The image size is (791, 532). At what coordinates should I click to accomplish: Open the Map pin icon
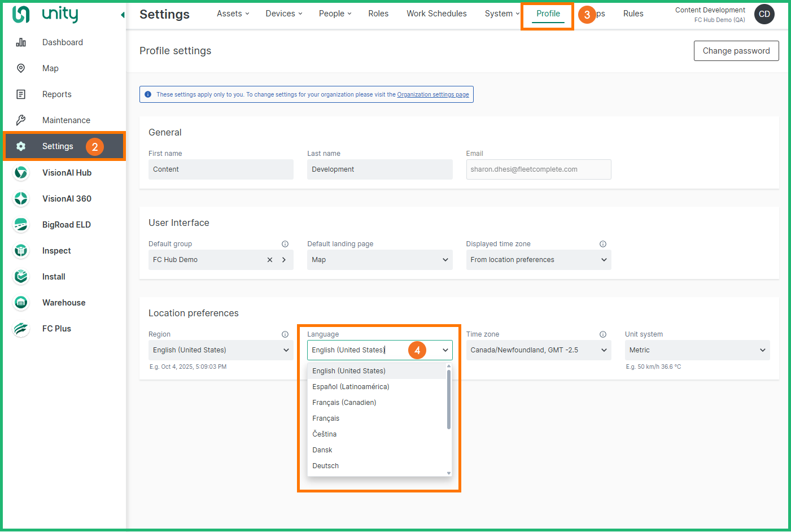(21, 68)
